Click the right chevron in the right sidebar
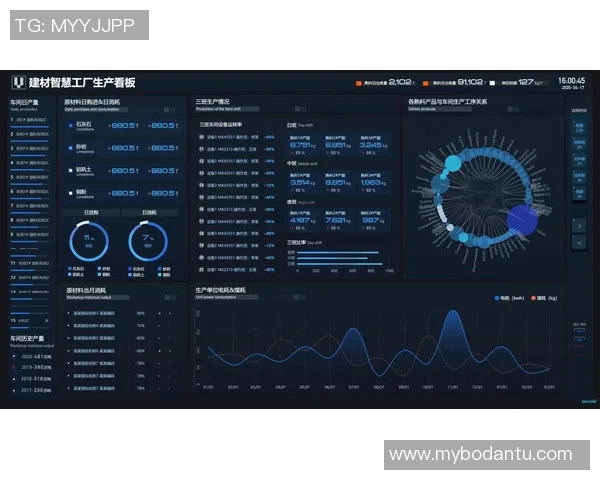This screenshot has width=600, height=480. point(578,225)
